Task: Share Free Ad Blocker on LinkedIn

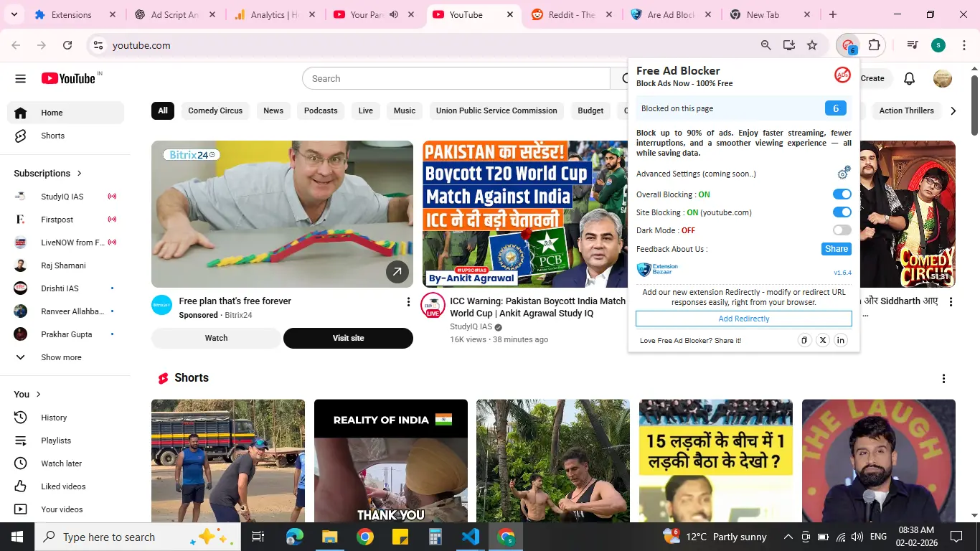Action: click(x=841, y=340)
